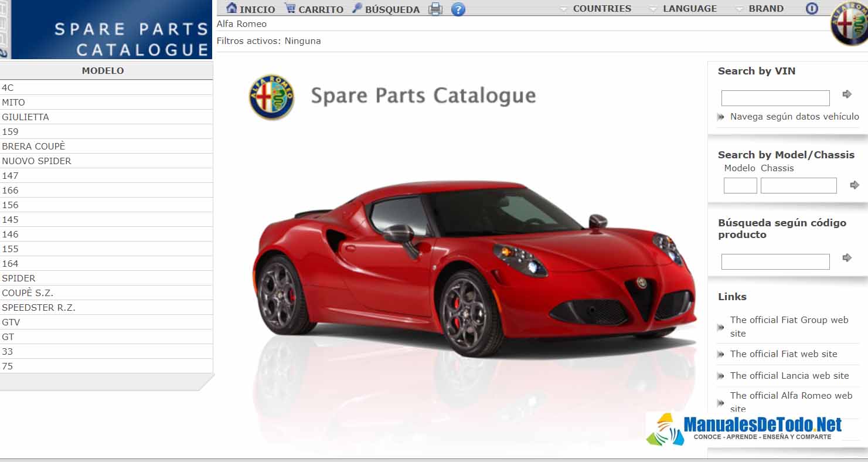The image size is (868, 462).
Task: Focus the Search by VIN input field
Action: pos(775,98)
